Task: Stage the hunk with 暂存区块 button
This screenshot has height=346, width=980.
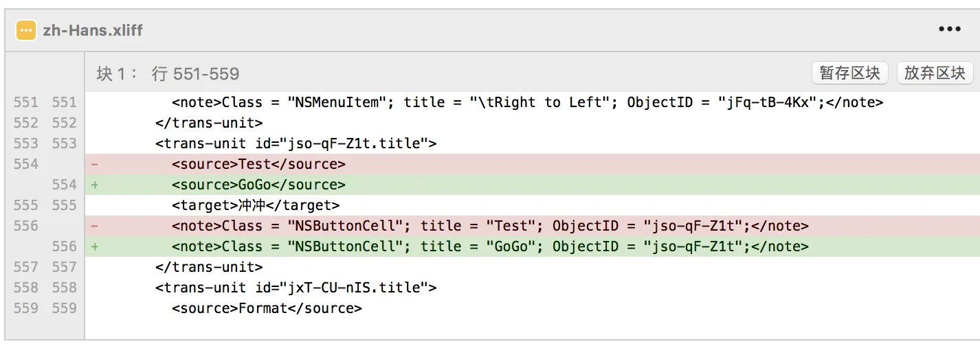Action: click(x=849, y=73)
